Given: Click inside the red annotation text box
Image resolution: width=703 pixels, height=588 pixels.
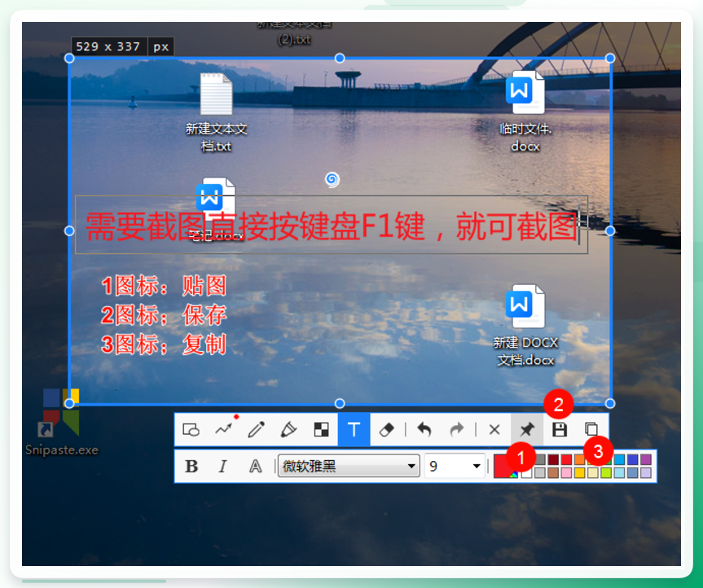Looking at the screenshot, I should 332,225.
